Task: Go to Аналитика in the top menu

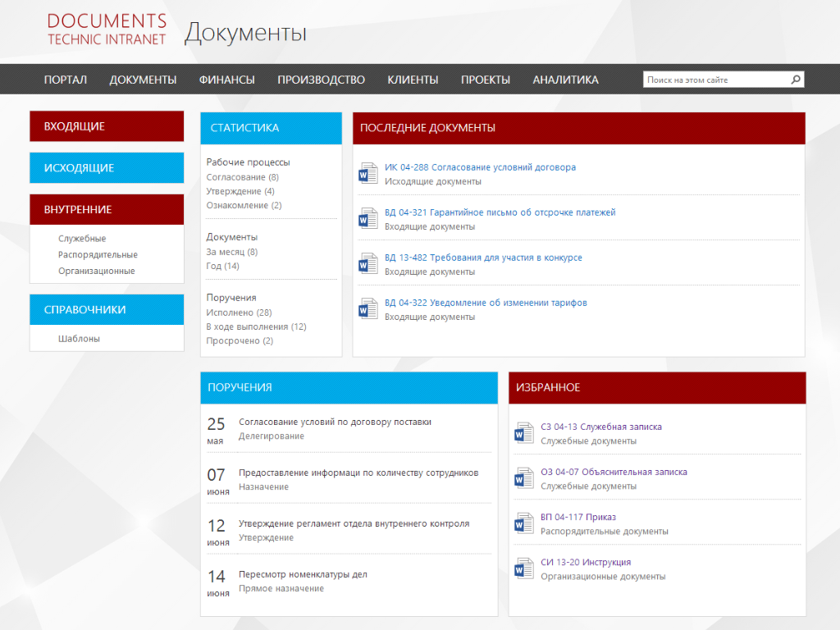Action: click(565, 80)
